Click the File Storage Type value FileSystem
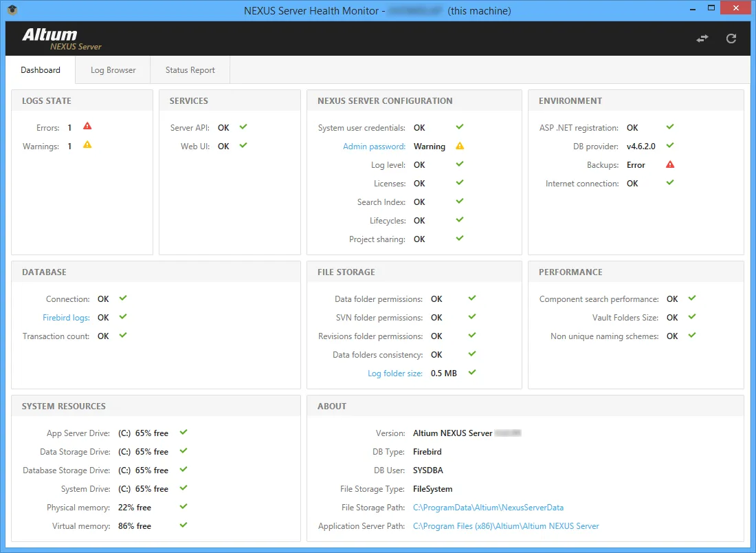This screenshot has height=553, width=756. [x=432, y=489]
